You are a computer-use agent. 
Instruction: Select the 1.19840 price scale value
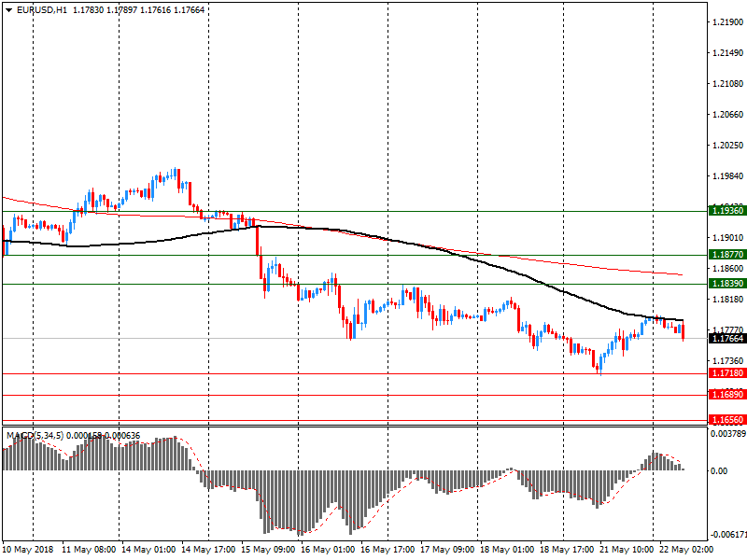click(x=728, y=176)
